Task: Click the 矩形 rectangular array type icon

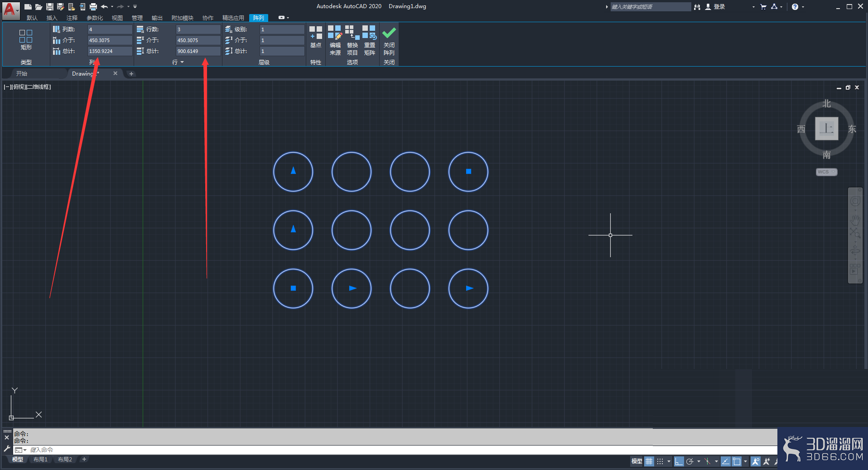Action: tap(26, 40)
